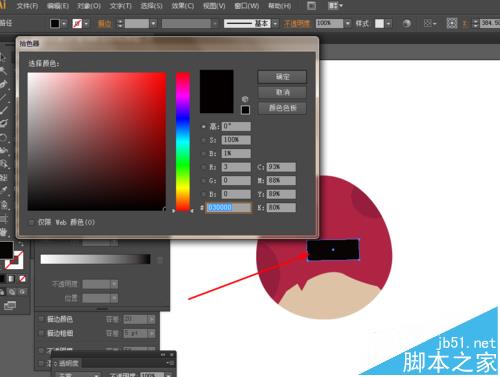This screenshot has height=377, width=500.
Task: Select the blue B radio button showing 0
Action: tap(203, 194)
